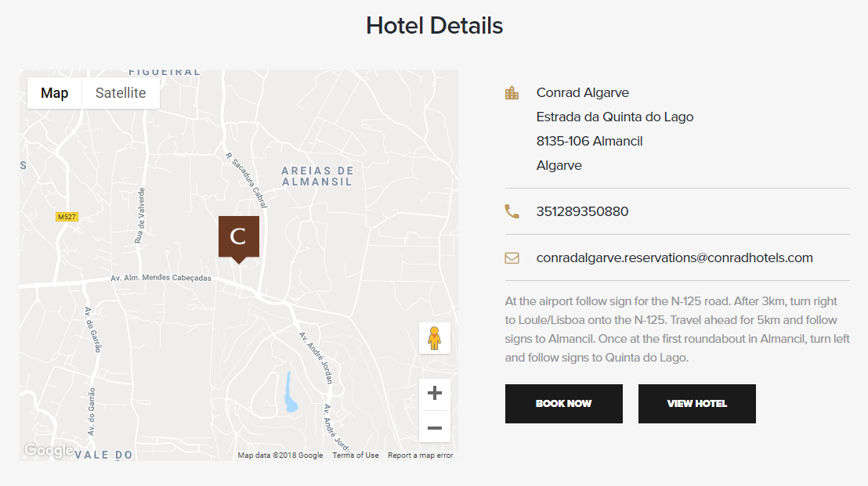This screenshot has width=868, height=486.
Task: Click the reservations email address
Action: 675,257
